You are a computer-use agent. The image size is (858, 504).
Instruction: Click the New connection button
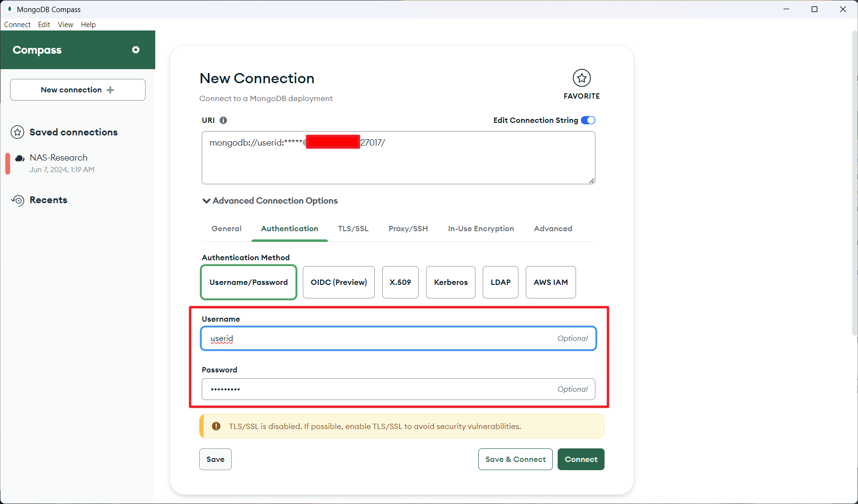coord(78,90)
